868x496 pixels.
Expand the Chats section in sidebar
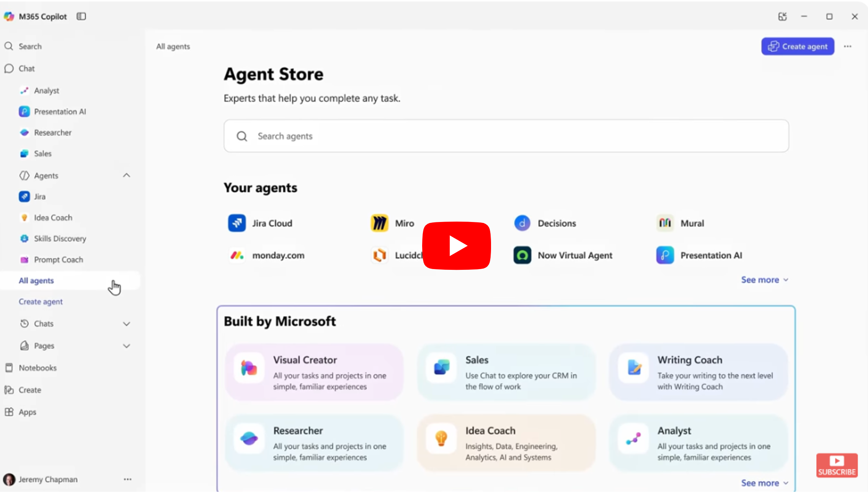pos(126,324)
